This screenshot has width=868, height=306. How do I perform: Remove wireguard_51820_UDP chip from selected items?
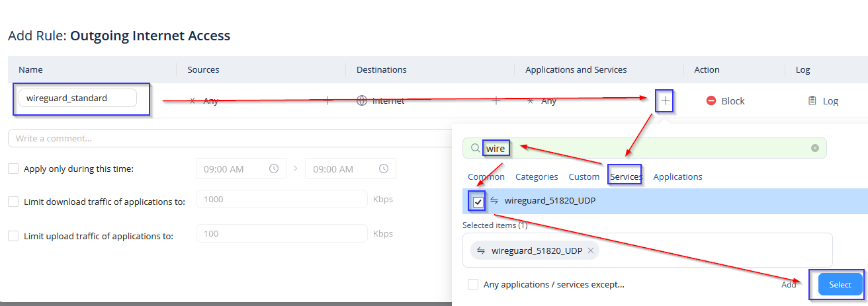(591, 250)
